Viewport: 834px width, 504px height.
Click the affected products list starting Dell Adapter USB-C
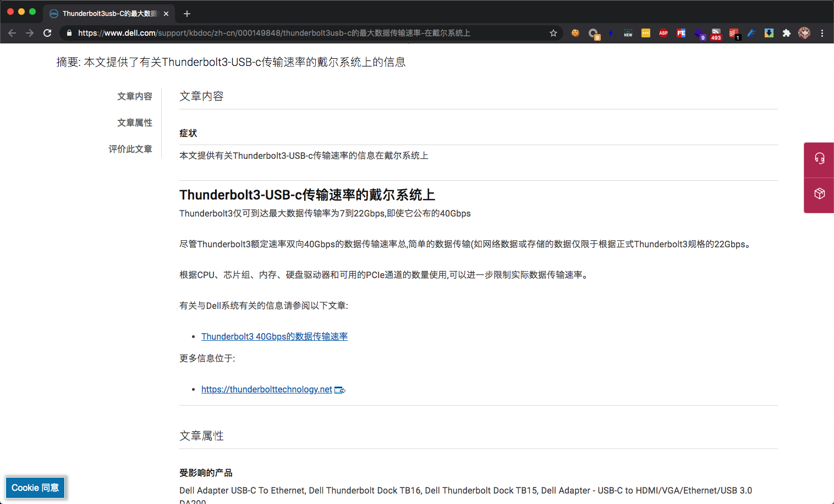click(465, 496)
